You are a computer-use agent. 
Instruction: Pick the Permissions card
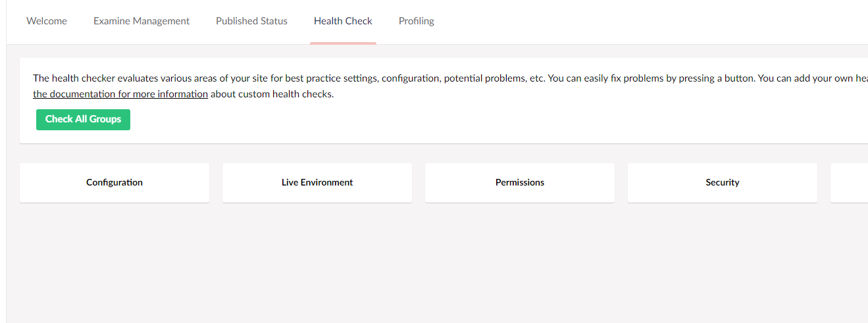520,183
